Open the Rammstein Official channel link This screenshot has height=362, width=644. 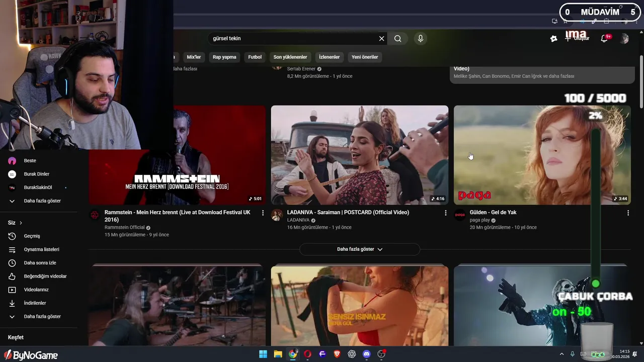[124, 228]
